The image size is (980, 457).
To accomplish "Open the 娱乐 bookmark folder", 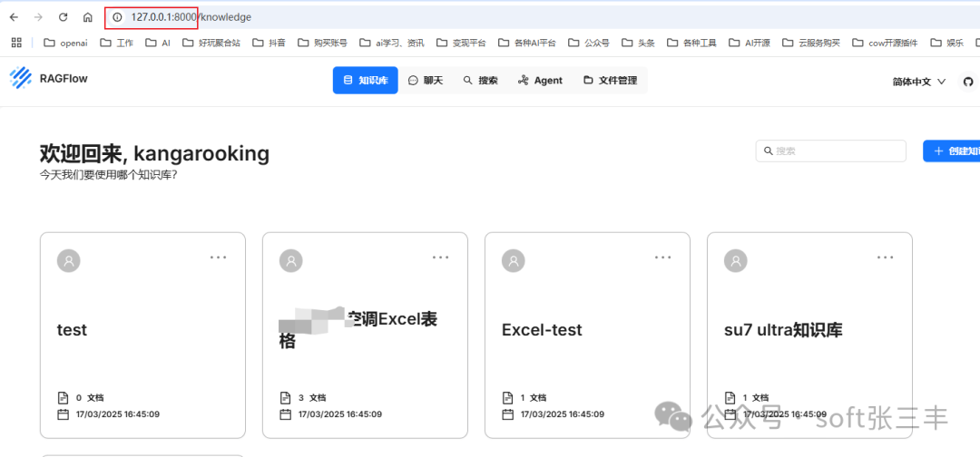I will (946, 44).
